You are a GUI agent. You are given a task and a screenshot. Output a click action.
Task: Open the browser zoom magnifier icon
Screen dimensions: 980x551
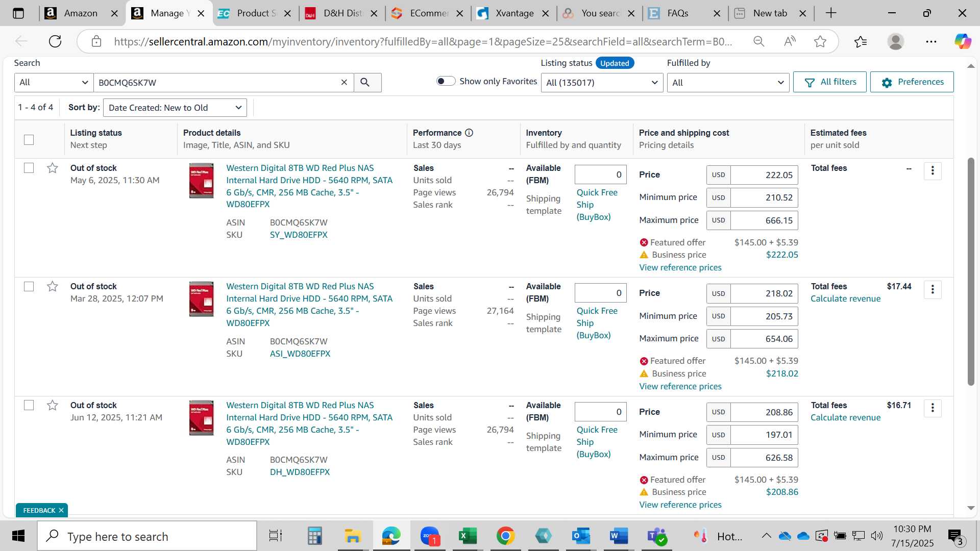(x=758, y=41)
